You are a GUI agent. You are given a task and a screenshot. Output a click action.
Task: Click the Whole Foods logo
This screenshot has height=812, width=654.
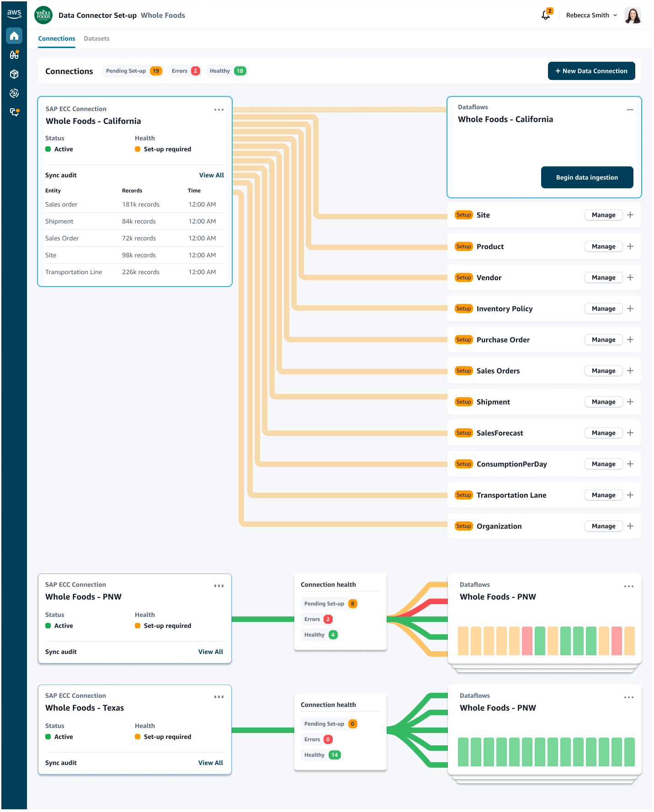(x=43, y=15)
